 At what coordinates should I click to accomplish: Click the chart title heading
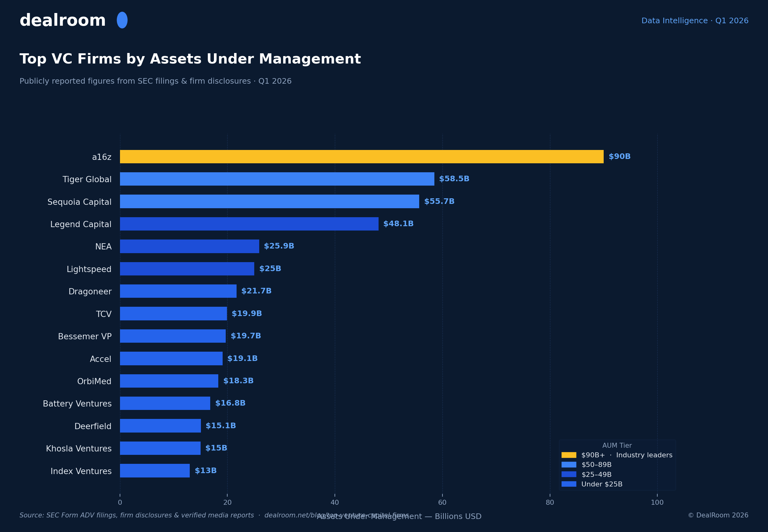point(190,59)
